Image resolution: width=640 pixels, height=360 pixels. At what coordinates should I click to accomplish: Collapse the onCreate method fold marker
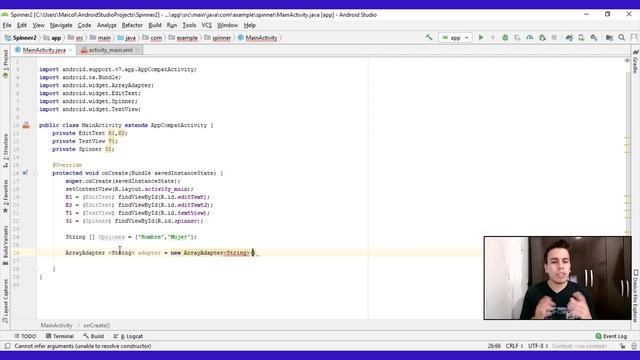[36, 173]
